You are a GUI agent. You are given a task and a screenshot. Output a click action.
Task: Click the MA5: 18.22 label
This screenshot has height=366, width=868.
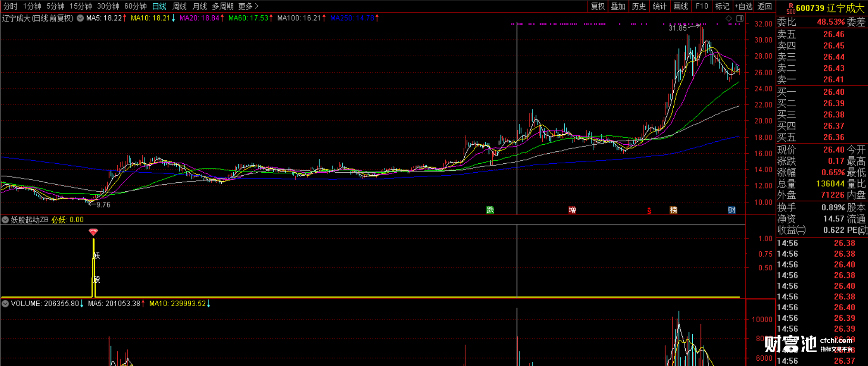pos(106,18)
